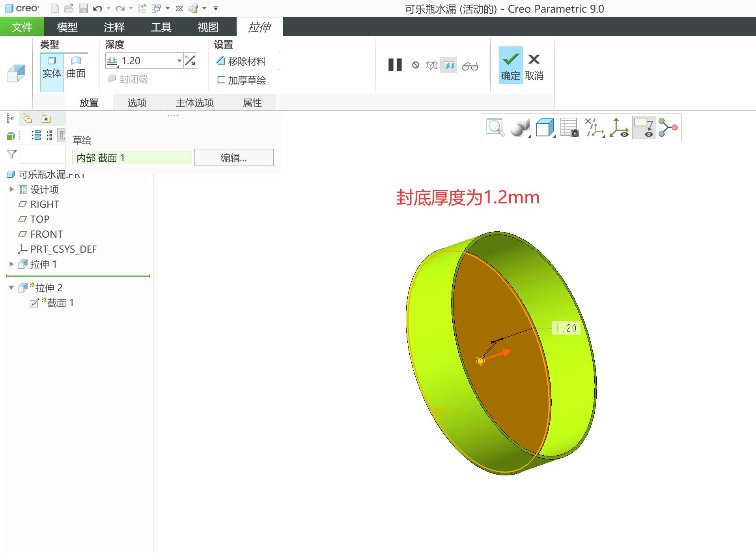This screenshot has height=553, width=756.
Task: Open the saved views camera list
Action: 570,127
